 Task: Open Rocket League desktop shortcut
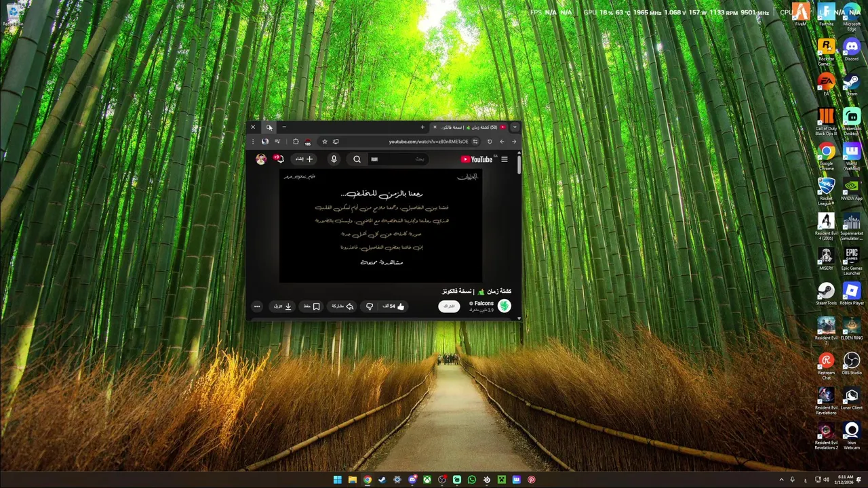pos(826,192)
